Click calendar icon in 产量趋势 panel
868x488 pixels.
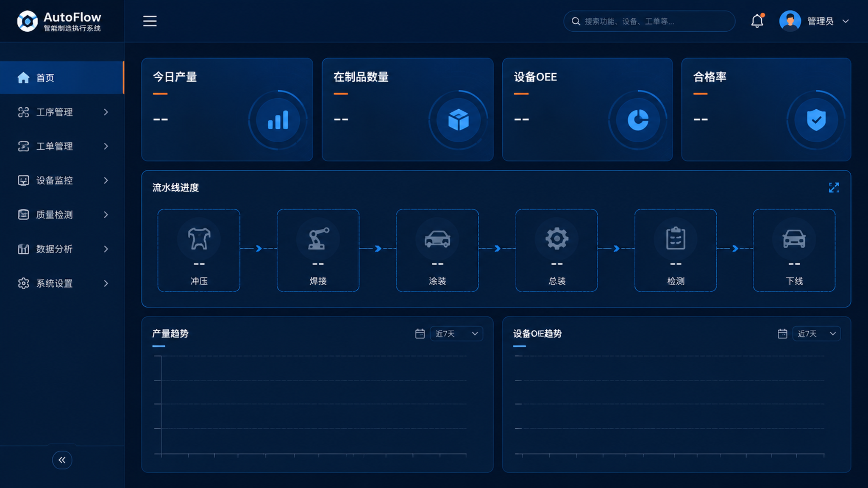(x=420, y=334)
